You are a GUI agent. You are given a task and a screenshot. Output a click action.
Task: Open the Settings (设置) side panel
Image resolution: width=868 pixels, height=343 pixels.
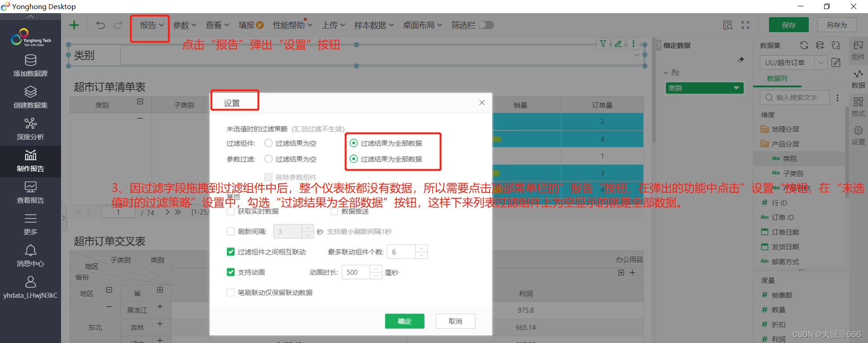(x=858, y=135)
